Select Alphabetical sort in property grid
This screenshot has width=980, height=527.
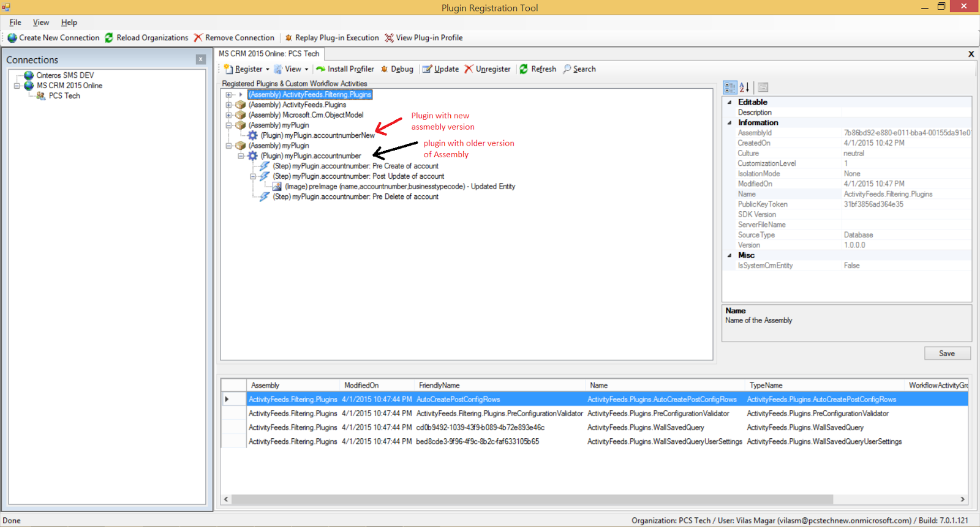click(x=744, y=87)
